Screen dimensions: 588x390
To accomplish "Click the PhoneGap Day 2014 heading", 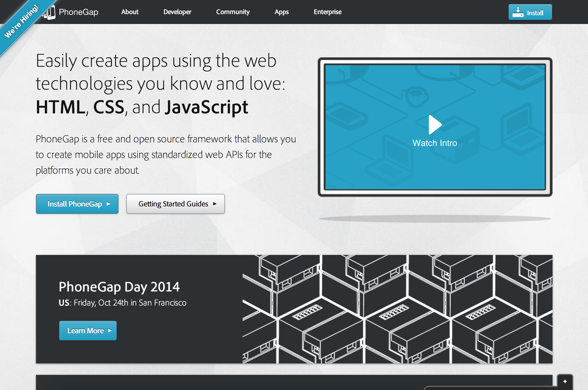I will [119, 287].
